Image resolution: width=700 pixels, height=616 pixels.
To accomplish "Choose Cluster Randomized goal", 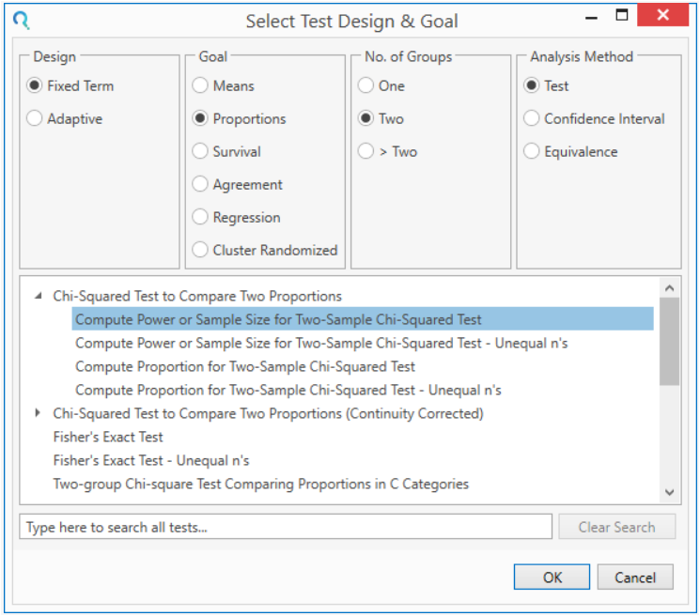I will tap(200, 250).
